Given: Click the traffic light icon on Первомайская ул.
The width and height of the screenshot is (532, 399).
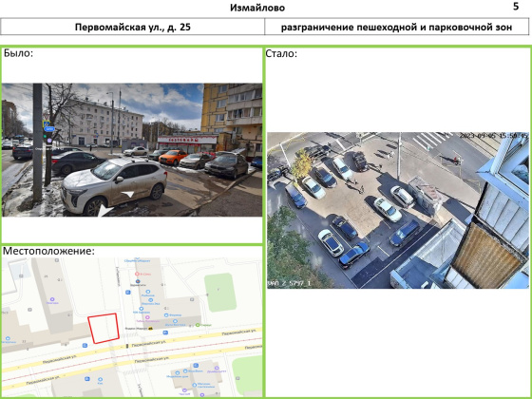Looking at the screenshot, I should 127,346.
